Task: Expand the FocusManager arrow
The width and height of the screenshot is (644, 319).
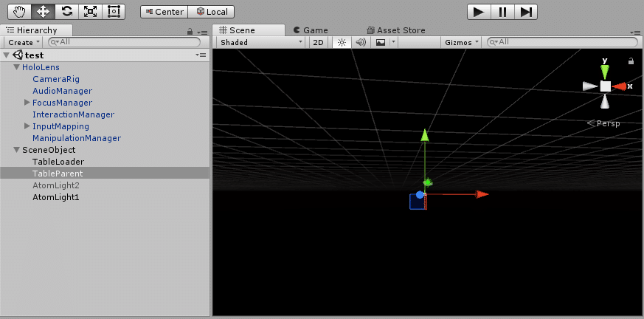Action: [x=27, y=103]
